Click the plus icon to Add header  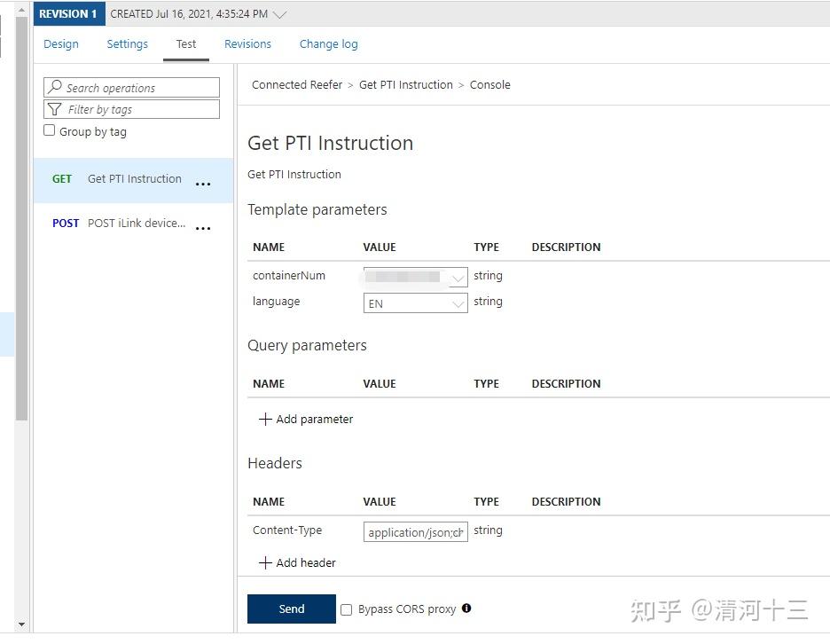click(x=265, y=562)
